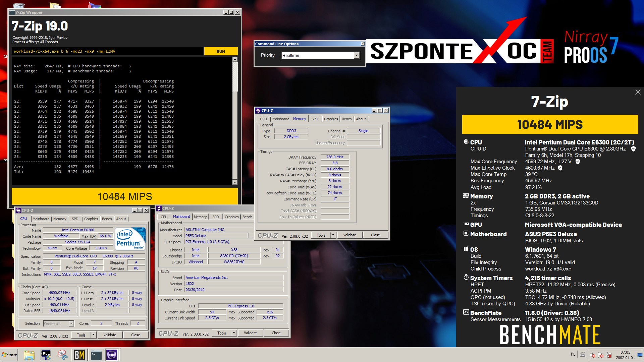Viewport: 644px width, 362px height.
Task: Open Graphics tab in Mainboard CPU-Z window
Action: 232,217
